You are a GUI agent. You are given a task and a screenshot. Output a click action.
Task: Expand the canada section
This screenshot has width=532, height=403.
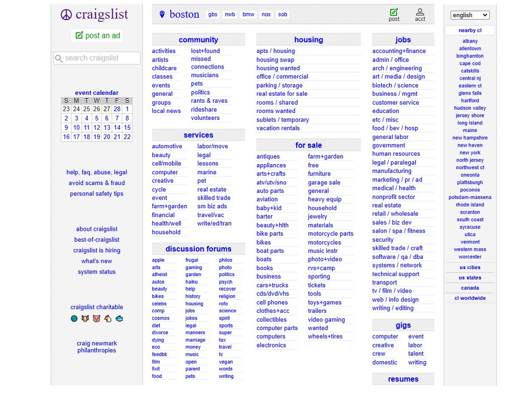click(470, 288)
